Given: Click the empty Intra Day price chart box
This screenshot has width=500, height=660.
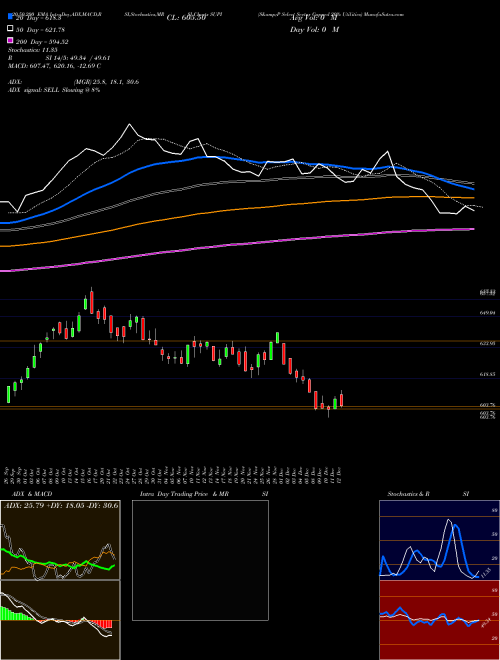Looking at the screenshot, I should tap(200, 560).
